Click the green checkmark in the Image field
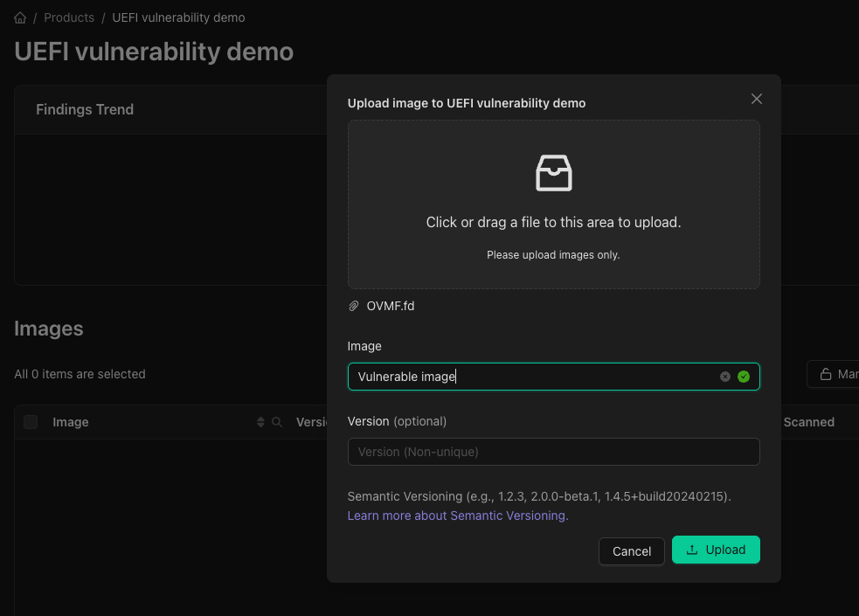The height and width of the screenshot is (616, 859). (744, 377)
